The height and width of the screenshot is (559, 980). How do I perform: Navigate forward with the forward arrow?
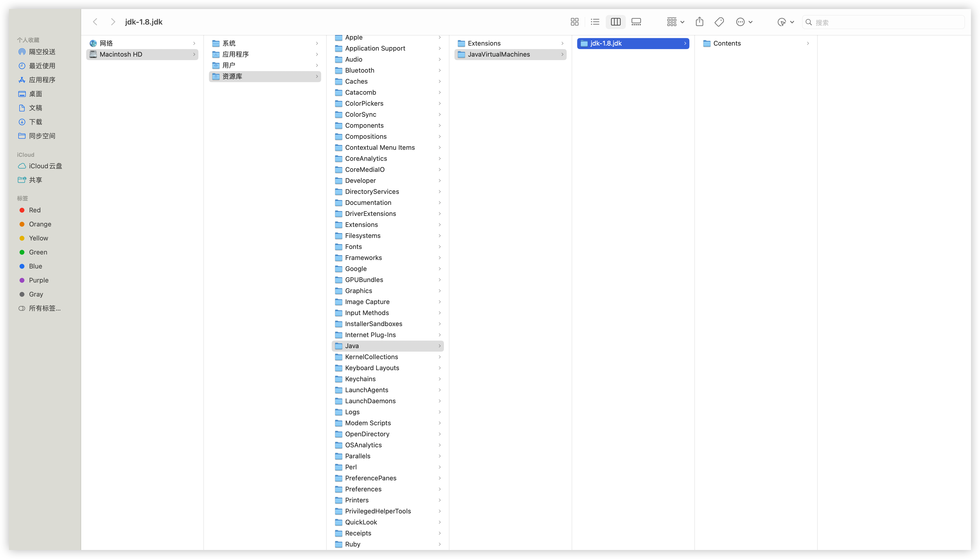point(112,22)
